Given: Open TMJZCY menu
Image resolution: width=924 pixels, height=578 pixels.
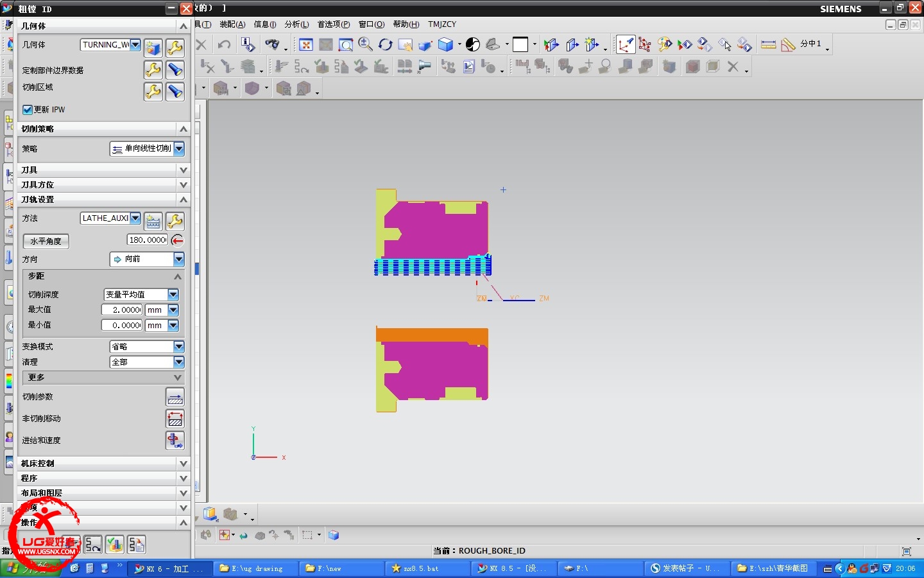Looking at the screenshot, I should pos(442,24).
